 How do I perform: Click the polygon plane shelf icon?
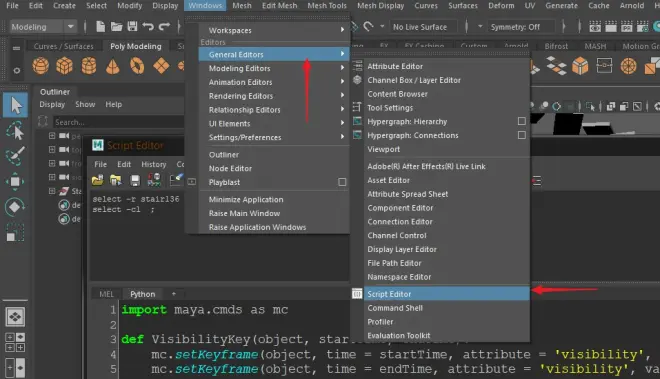pos(161,66)
